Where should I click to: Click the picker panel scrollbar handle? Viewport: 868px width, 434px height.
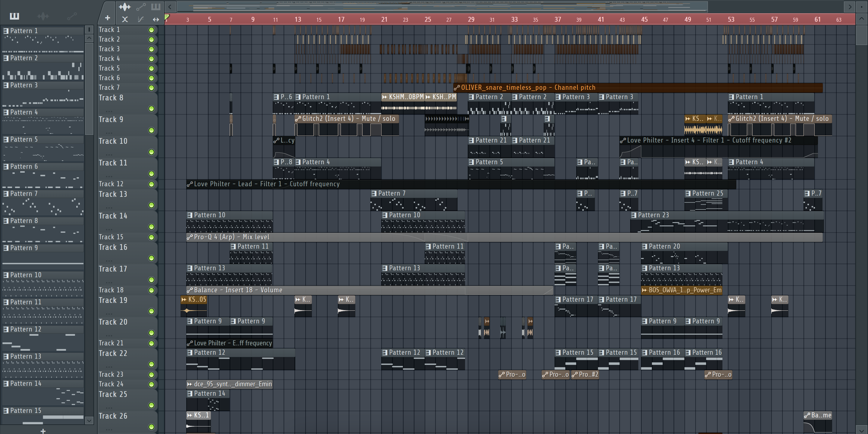coord(89,88)
